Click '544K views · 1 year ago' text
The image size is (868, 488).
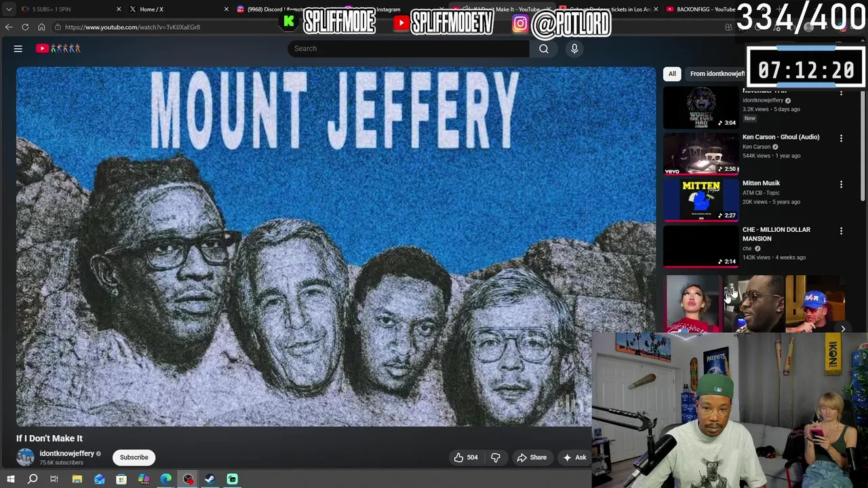coord(771,156)
